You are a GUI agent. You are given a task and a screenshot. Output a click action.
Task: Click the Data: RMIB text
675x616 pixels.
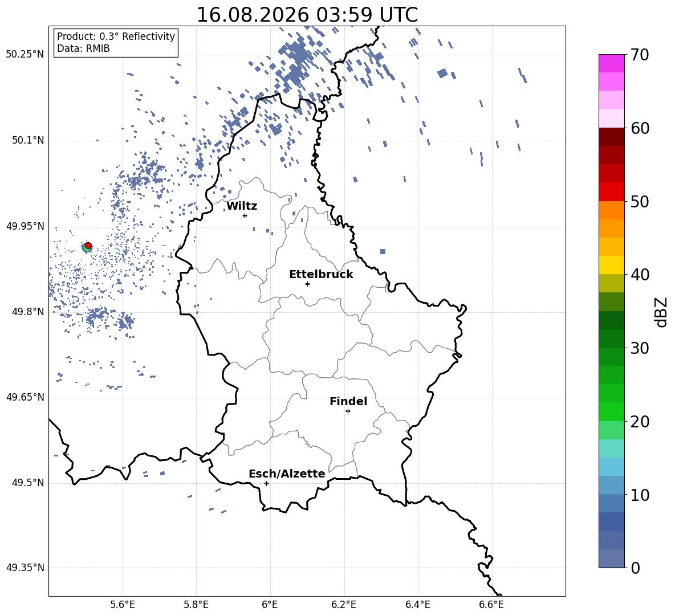(83, 48)
